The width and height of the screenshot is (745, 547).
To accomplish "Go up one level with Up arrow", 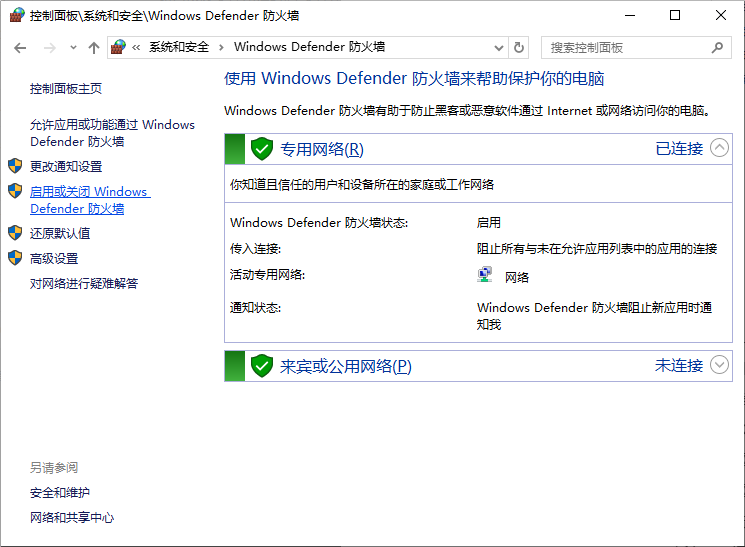I will point(94,48).
